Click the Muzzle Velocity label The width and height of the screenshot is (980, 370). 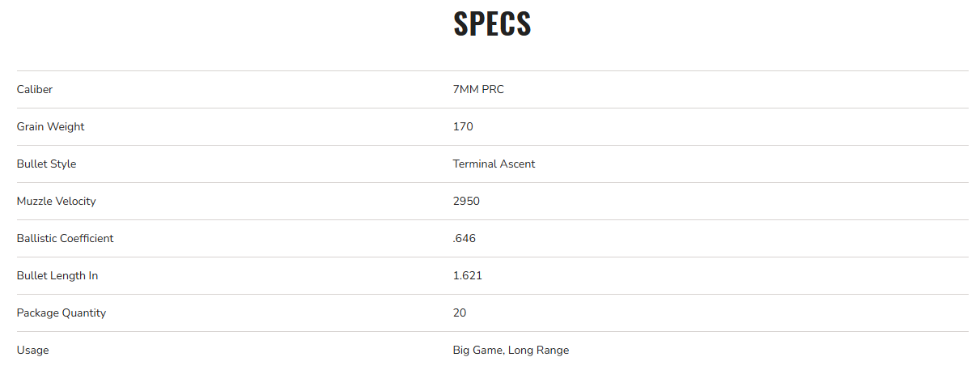tap(56, 201)
